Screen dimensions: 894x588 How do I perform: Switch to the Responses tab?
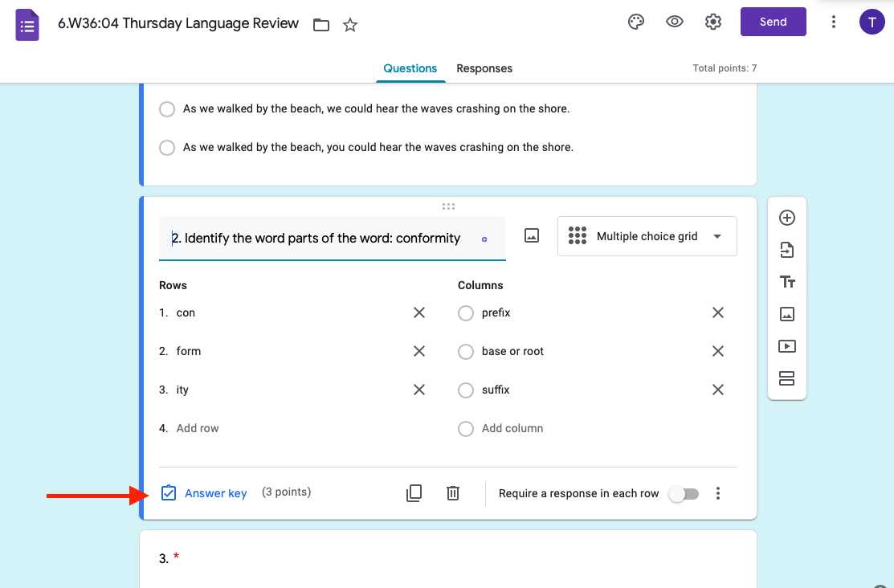pyautogui.click(x=484, y=68)
